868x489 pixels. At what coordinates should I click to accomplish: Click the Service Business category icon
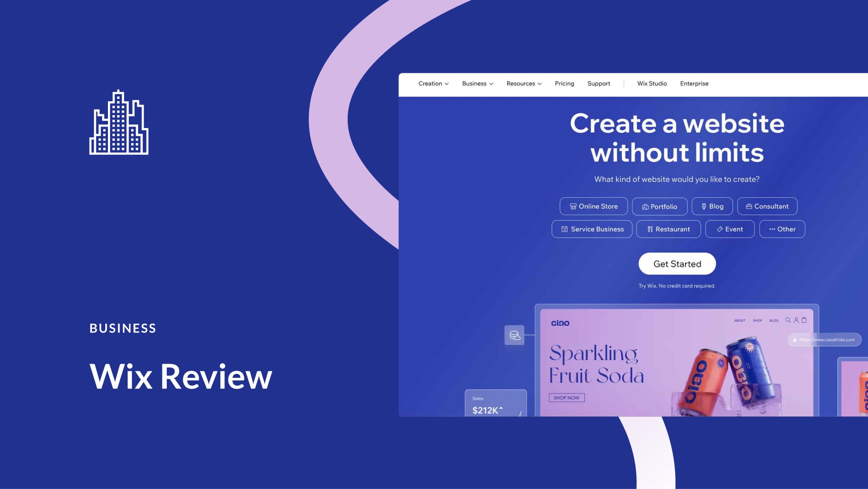click(564, 228)
